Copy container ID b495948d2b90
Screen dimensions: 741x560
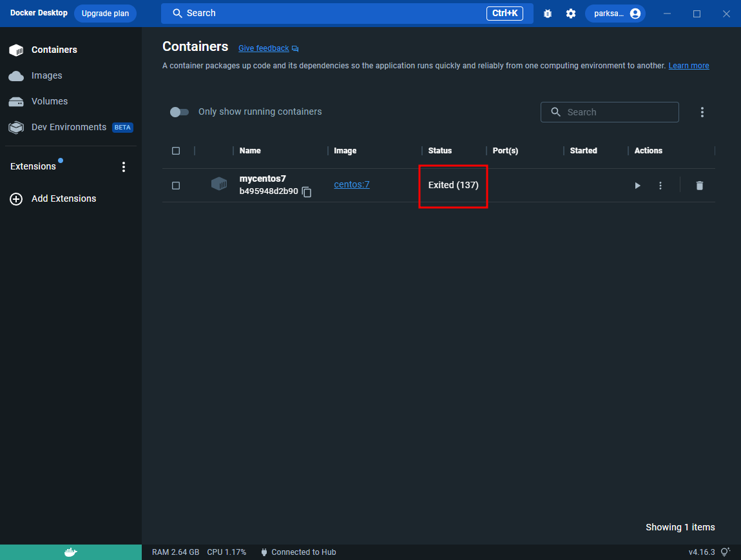(x=307, y=192)
